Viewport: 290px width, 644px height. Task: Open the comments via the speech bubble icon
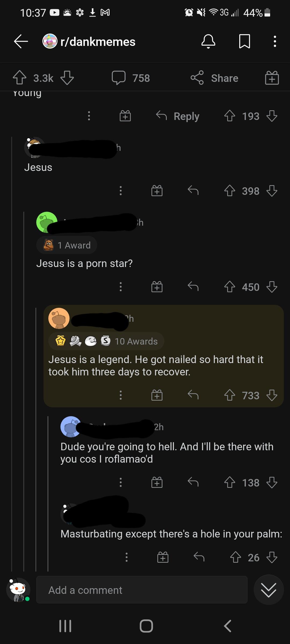(x=119, y=78)
